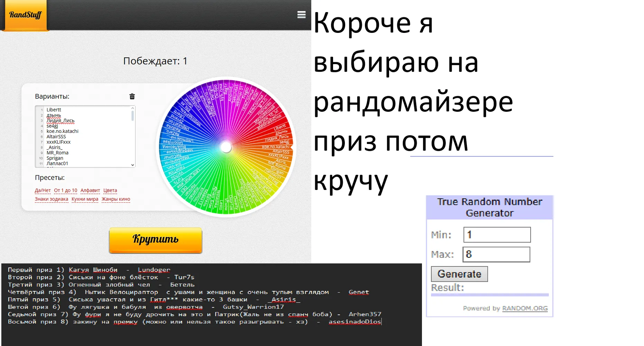The width and height of the screenshot is (644, 346).
Task: Click the 'Пресеты:' label
Action: (x=50, y=178)
